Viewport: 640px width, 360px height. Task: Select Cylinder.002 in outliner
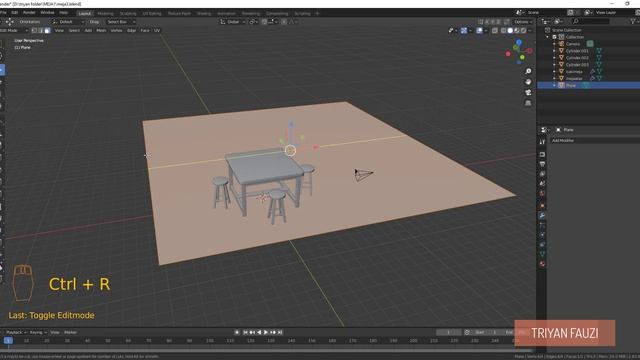tap(577, 58)
